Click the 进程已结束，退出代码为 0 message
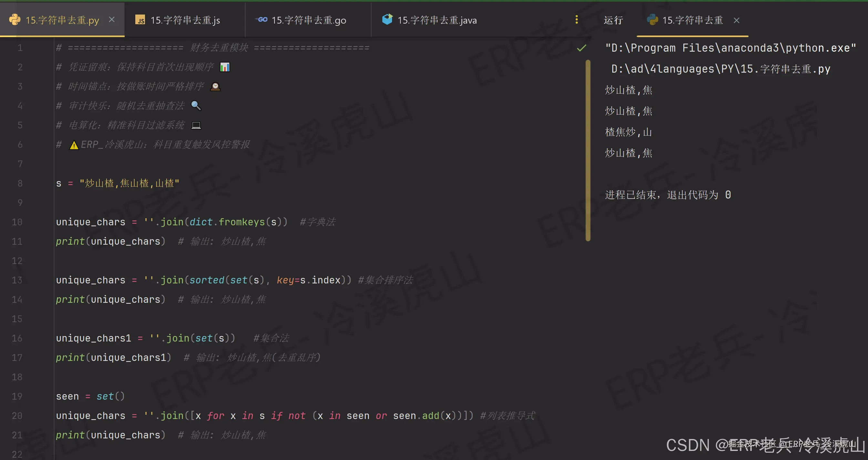This screenshot has width=868, height=460. (668, 195)
